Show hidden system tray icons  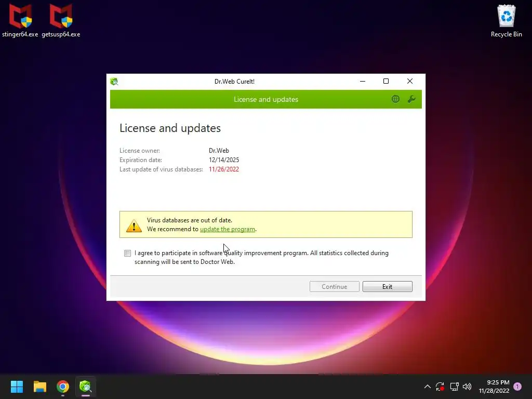point(428,387)
